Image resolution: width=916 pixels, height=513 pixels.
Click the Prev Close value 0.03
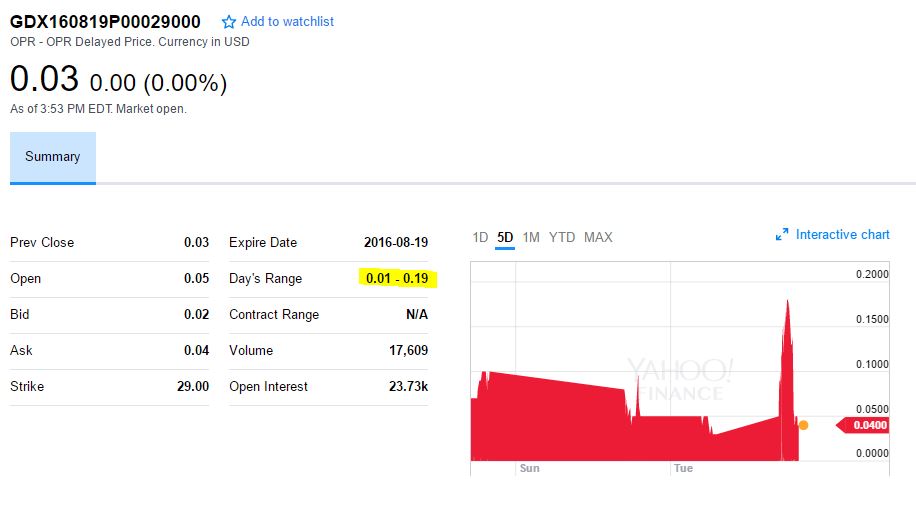click(x=196, y=242)
